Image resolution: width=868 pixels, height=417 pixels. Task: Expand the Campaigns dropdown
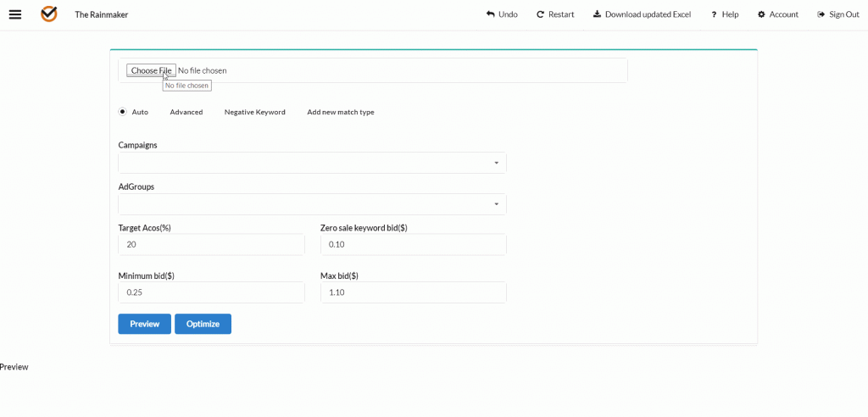312,163
